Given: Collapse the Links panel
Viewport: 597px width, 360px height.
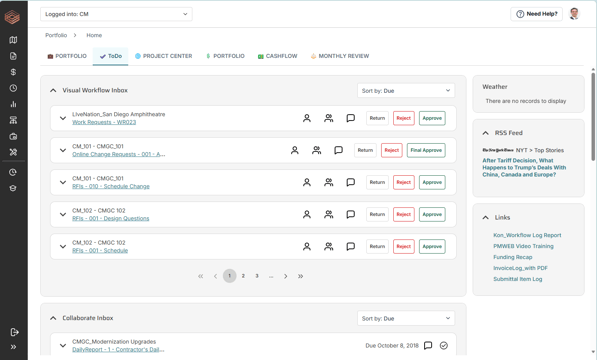Looking at the screenshot, I should tap(485, 217).
